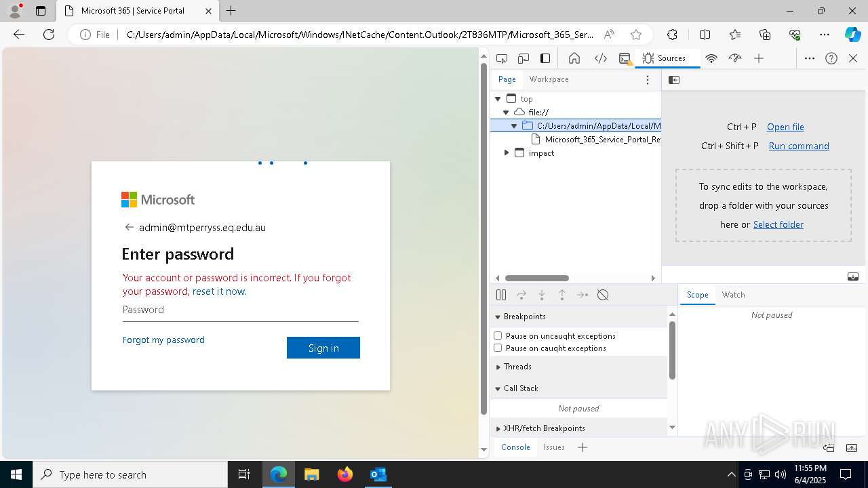Close the DevTools panel
The width and height of the screenshot is (868, 488).
pyautogui.click(x=853, y=58)
